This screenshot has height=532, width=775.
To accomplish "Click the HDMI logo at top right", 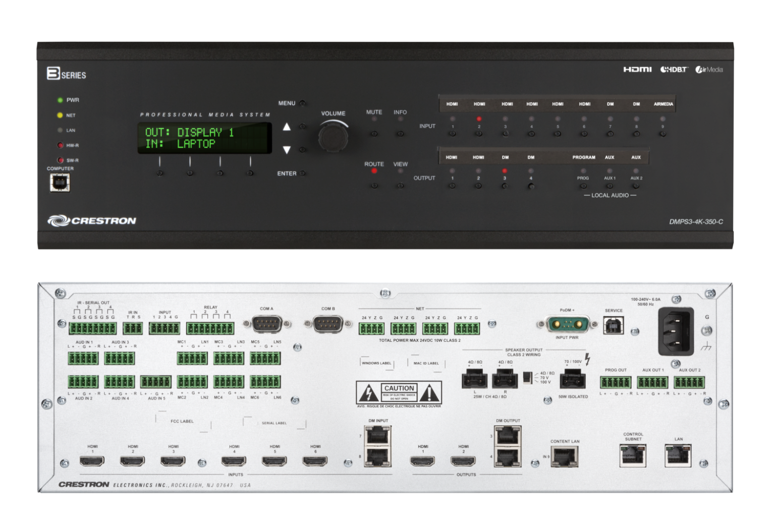I will point(637,70).
